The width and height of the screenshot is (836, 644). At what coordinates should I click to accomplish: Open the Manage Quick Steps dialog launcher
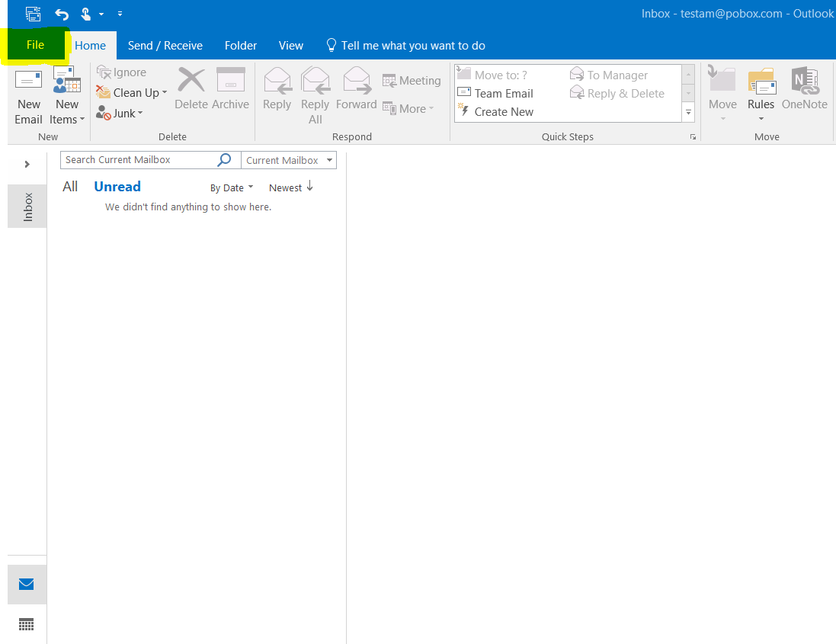click(693, 137)
